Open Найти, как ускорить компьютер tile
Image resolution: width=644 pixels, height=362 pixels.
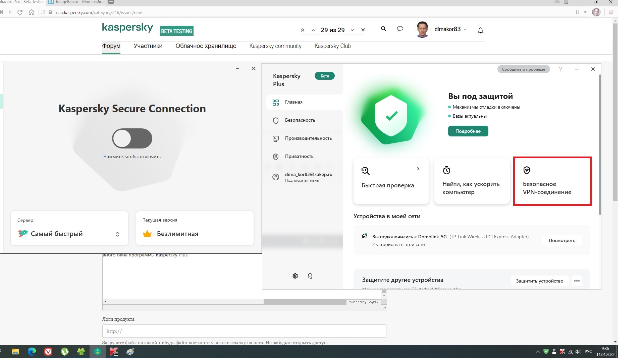point(472,181)
